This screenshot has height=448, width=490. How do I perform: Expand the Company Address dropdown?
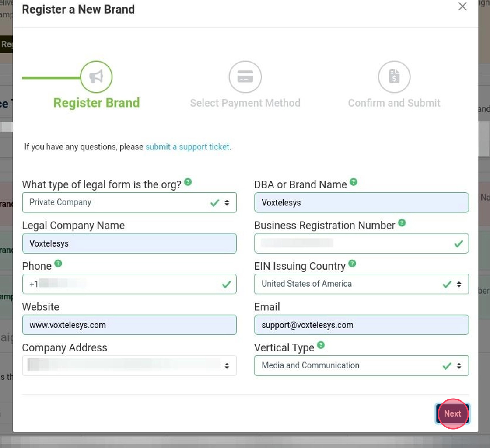pos(129,365)
